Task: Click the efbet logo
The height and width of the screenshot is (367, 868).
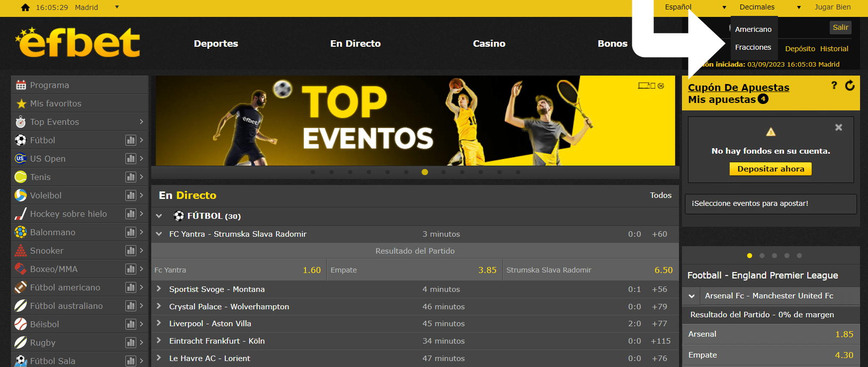Action: [78, 42]
